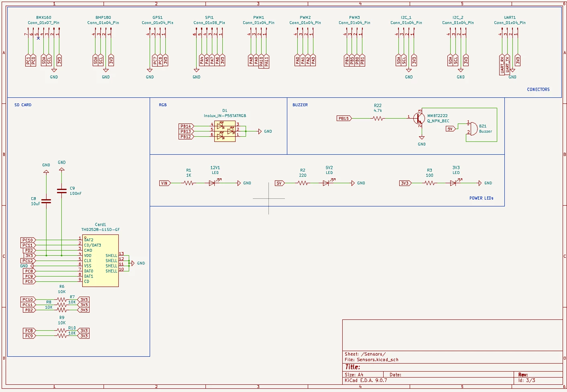Click the Id: 3/3 title block text
Image resolution: width=567 pixels, height=392 pixels.
[527, 380]
